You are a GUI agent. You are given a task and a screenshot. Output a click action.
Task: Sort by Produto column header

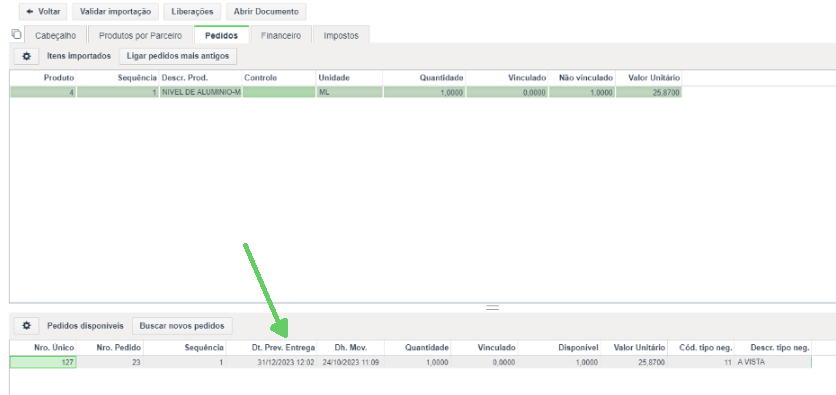(43, 78)
